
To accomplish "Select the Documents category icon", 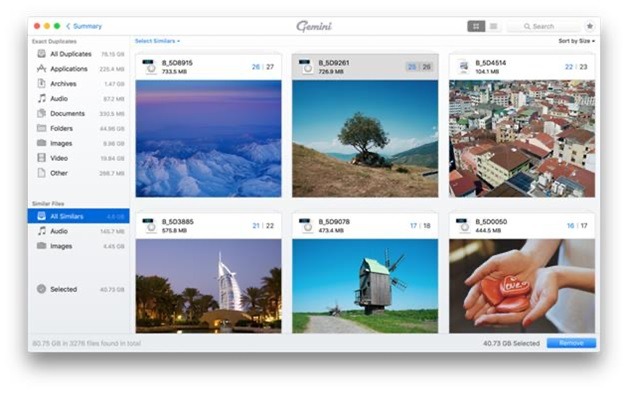I will tap(41, 113).
